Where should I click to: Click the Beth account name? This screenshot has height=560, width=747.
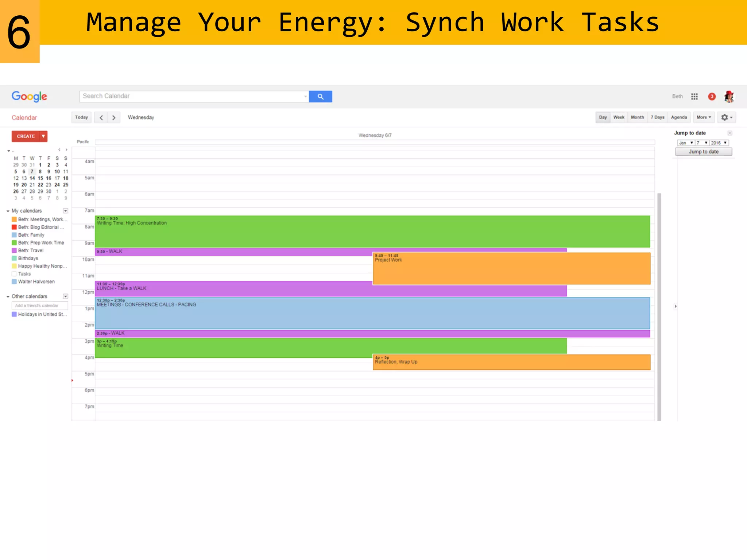(677, 97)
